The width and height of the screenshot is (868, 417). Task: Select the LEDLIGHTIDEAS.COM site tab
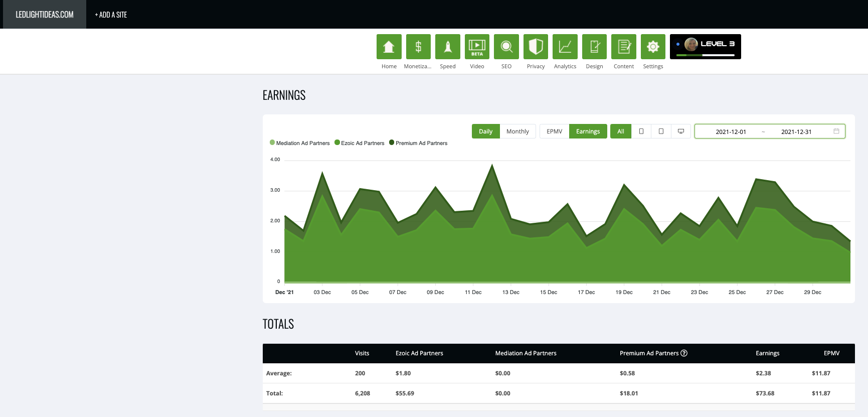[x=45, y=15]
